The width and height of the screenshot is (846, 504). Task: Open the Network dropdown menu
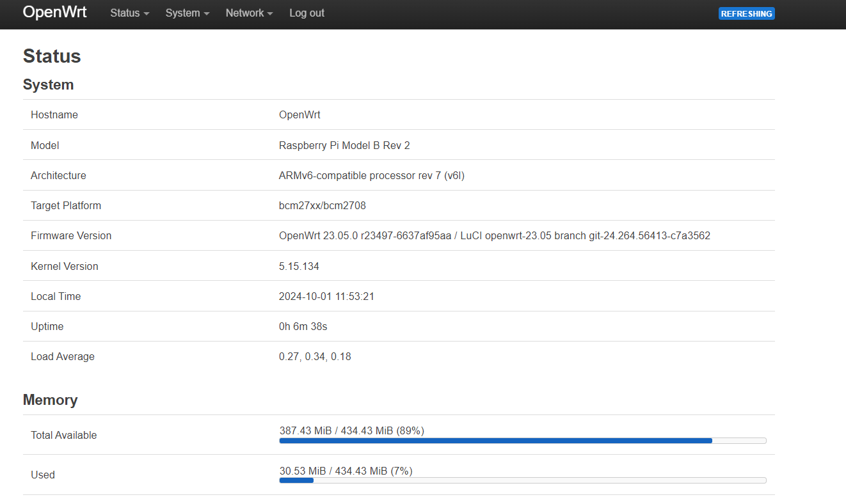[x=248, y=13]
